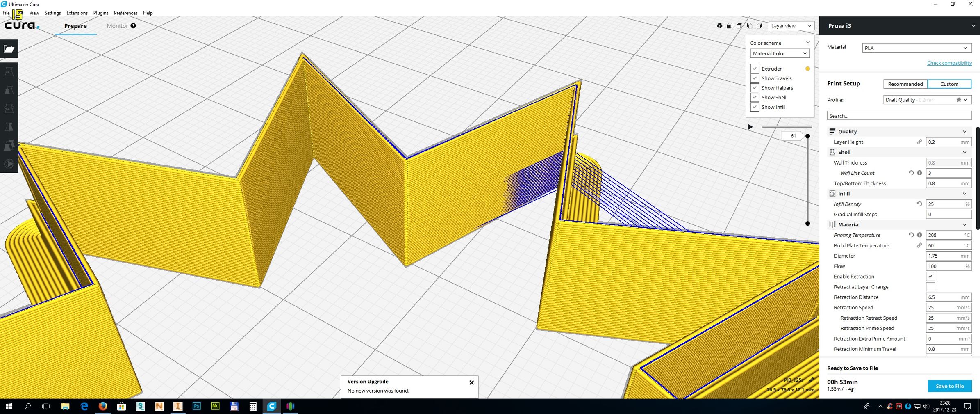The image size is (980, 414).
Task: Open the Preferences menu
Action: [x=125, y=13]
